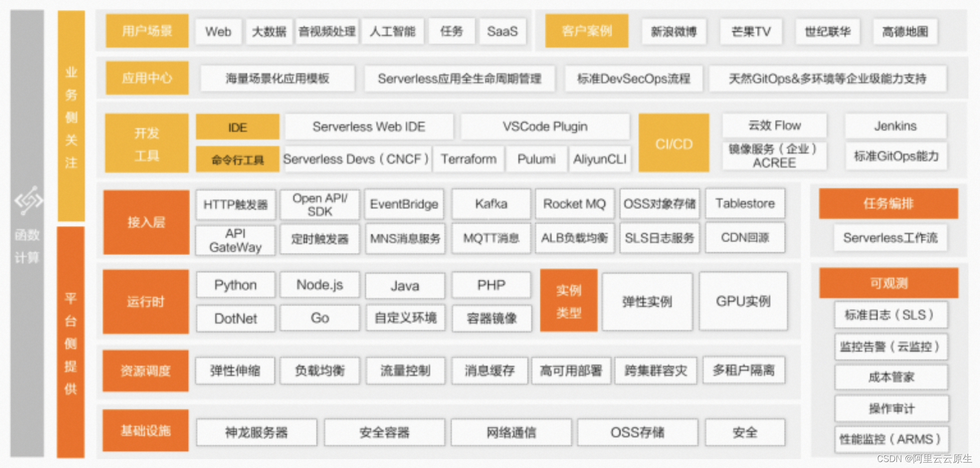
Task: Click the 弹性伸缩 box
Action: 235,370
